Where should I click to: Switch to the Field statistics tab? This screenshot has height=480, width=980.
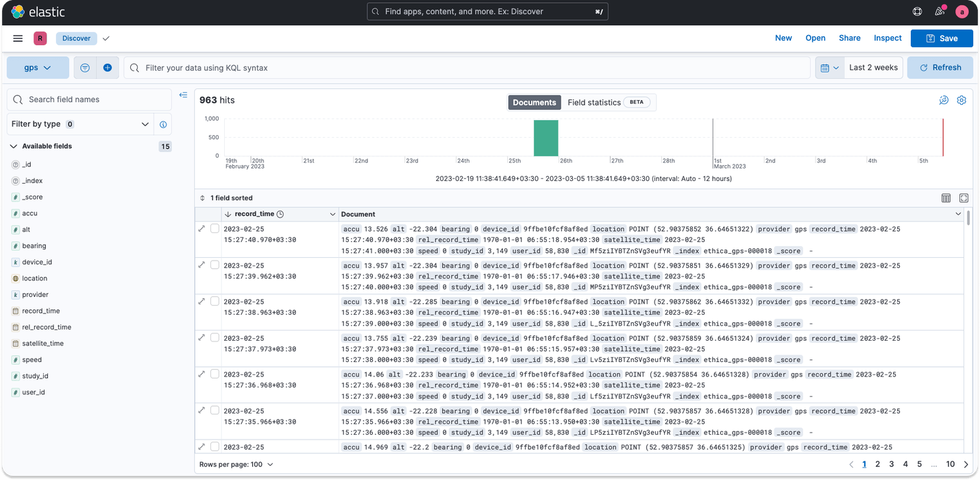coord(594,102)
